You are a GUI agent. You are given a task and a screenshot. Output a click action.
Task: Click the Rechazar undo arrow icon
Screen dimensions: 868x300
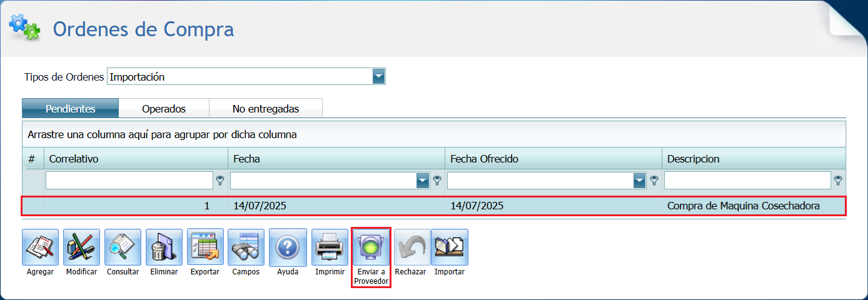point(411,247)
